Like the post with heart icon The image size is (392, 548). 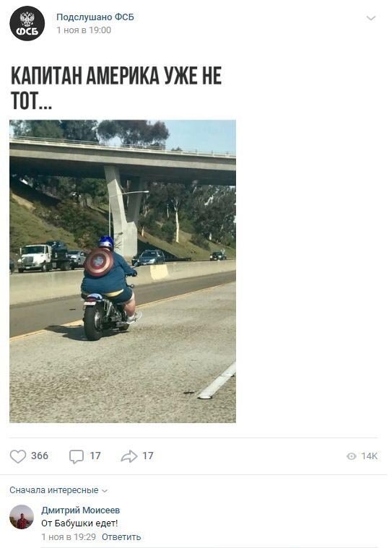click(x=18, y=456)
